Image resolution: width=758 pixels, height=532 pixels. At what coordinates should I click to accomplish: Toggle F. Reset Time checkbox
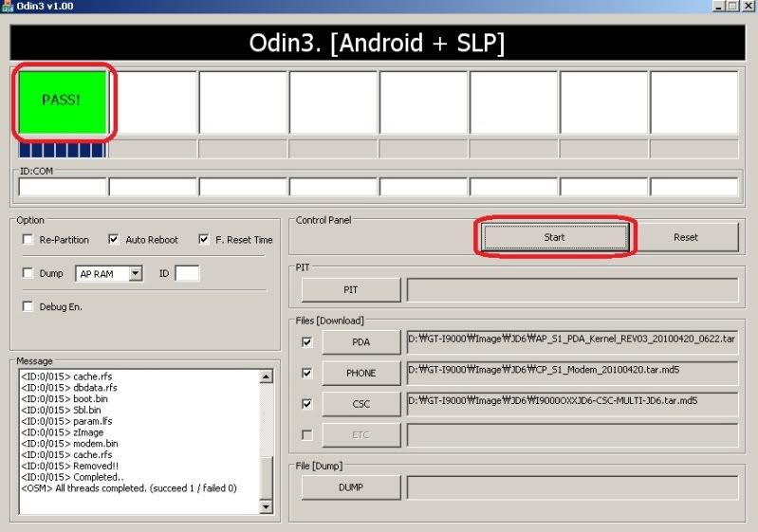click(204, 239)
